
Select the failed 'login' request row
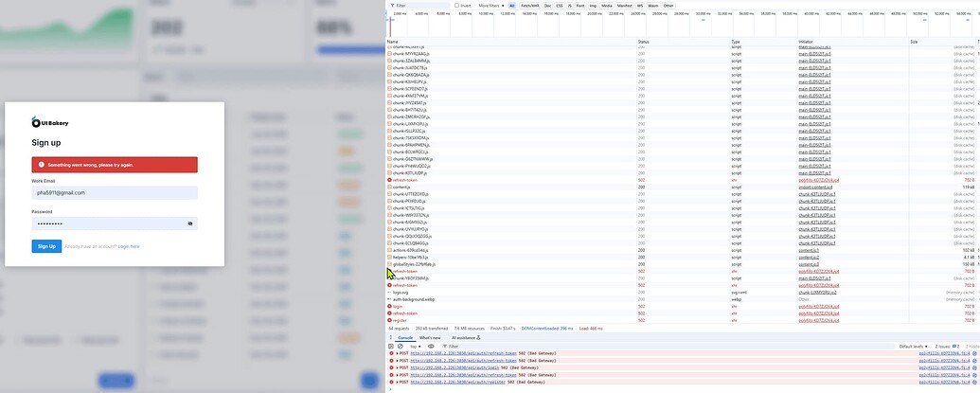point(398,307)
